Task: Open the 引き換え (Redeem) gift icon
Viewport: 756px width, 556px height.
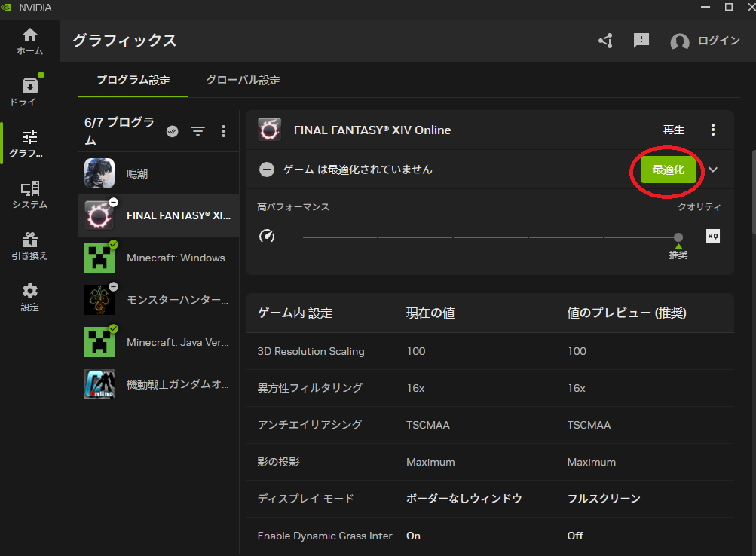Action: [x=29, y=246]
